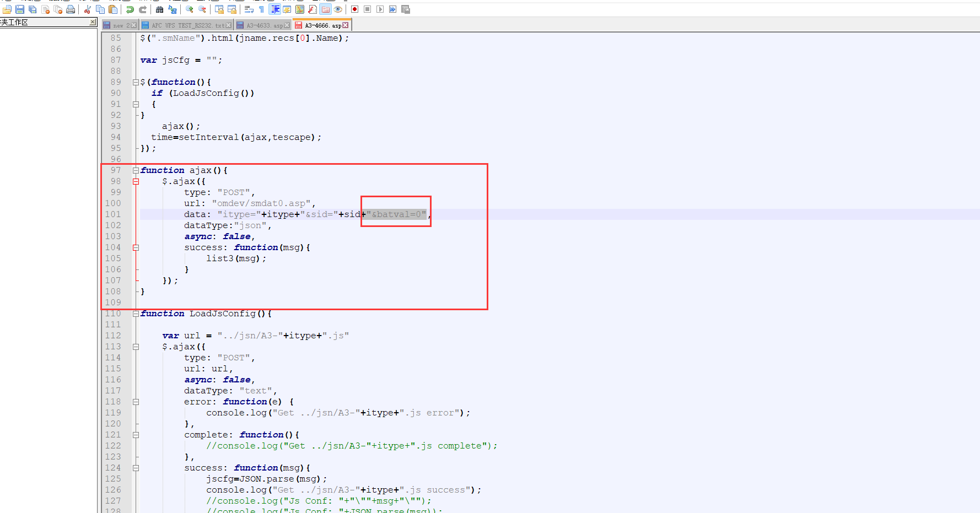980x513 pixels.
Task: Switch to the new 2 tab
Action: coord(120,25)
